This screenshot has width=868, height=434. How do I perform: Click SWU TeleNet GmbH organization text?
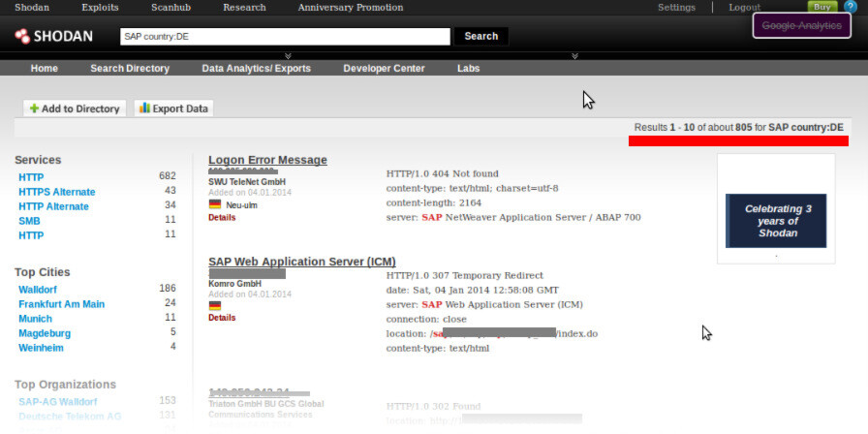point(247,181)
